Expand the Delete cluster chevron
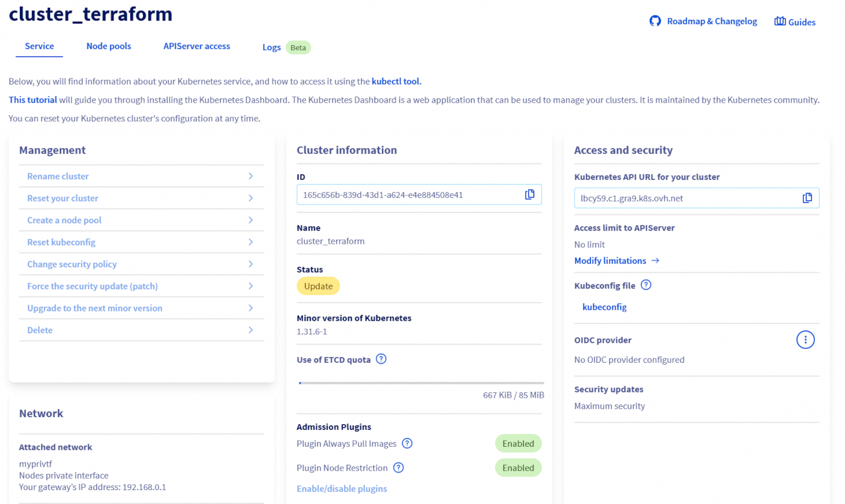 click(252, 330)
